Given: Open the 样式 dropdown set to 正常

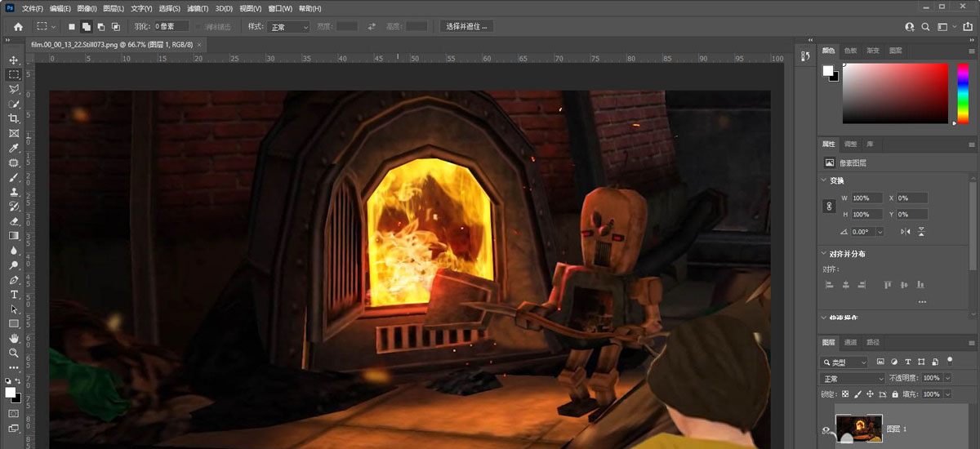Looking at the screenshot, I should [289, 27].
